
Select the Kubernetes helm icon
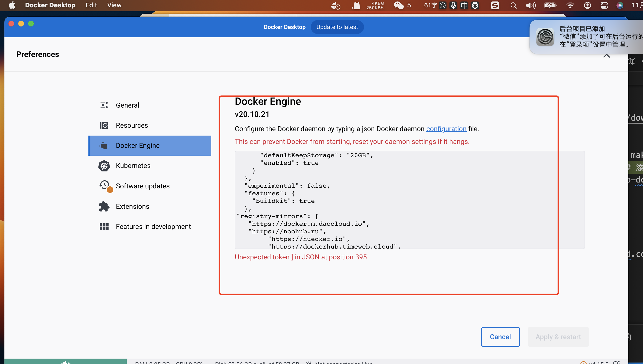click(104, 166)
